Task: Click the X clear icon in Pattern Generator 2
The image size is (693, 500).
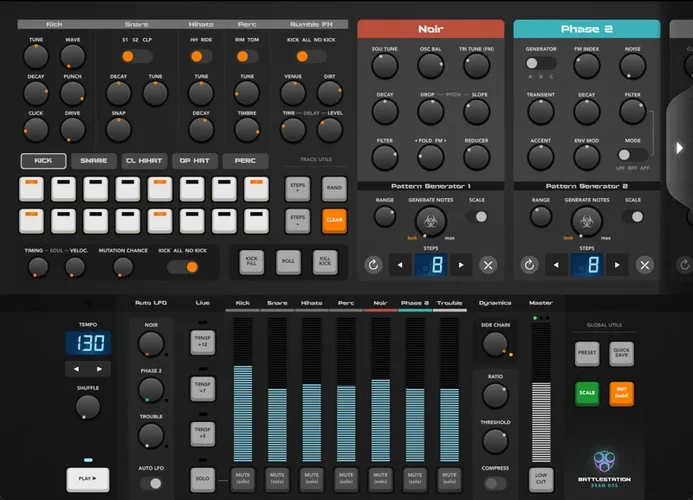Action: tap(645, 265)
